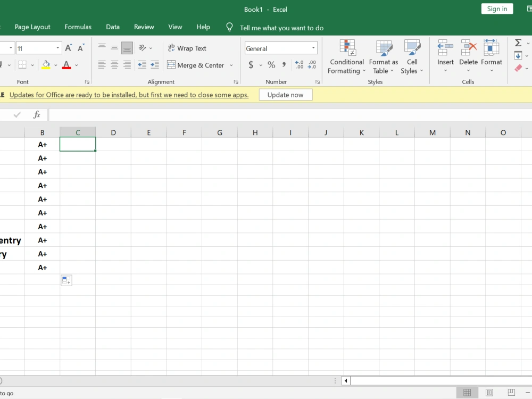The width and height of the screenshot is (532, 399).
Task: Click the Fill down arrow icon
Action: [x=518, y=55]
